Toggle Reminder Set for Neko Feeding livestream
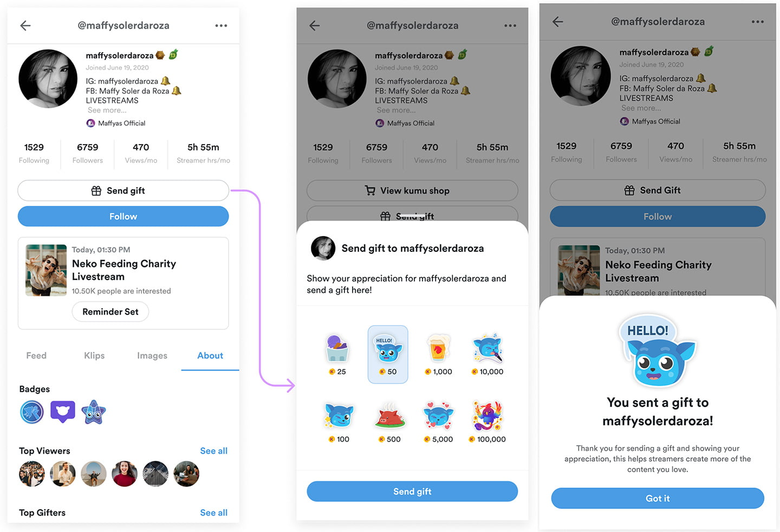 [110, 312]
